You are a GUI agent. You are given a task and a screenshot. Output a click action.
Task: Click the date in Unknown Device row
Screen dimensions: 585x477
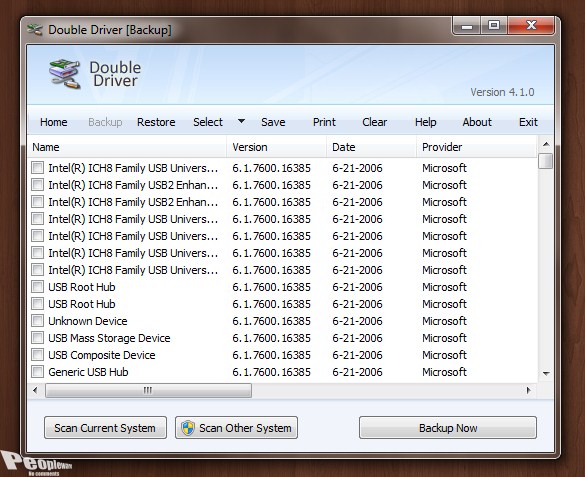(357, 321)
